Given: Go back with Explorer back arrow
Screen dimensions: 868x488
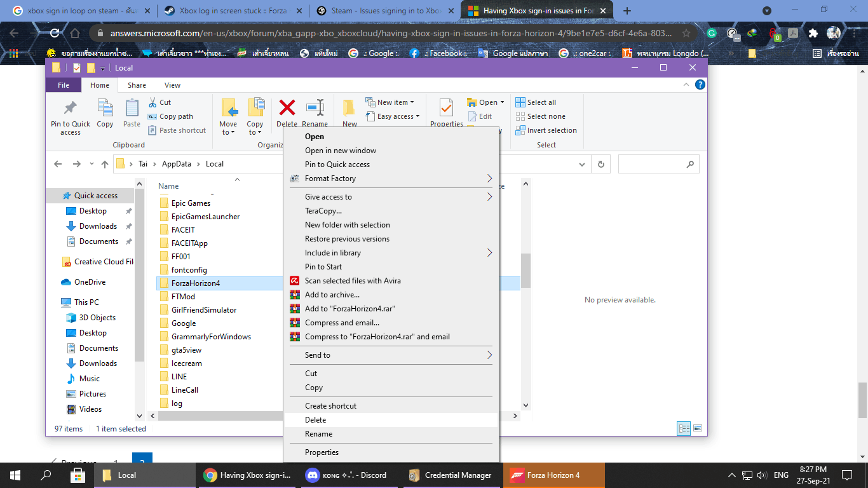Looking at the screenshot, I should point(58,164).
